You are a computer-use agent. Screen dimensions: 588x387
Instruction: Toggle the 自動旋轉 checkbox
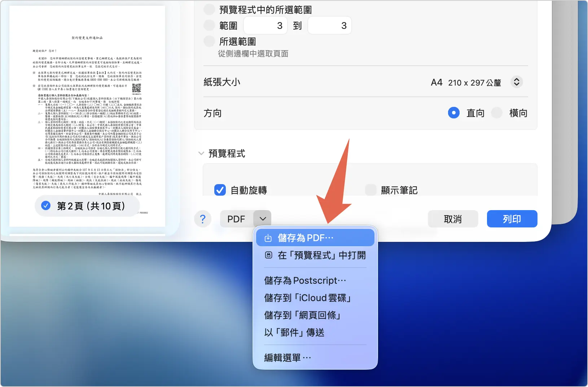click(220, 190)
